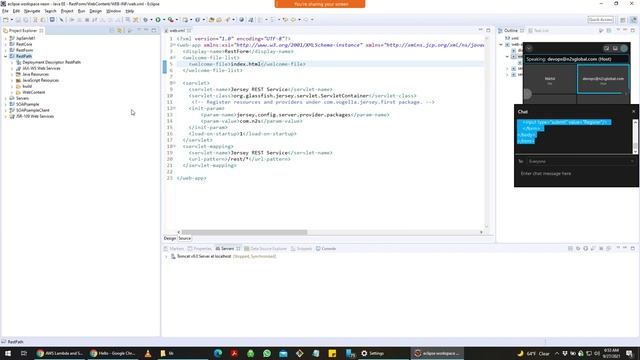Screen dimensions: 640x360
Task: Click collapse chevron in meeting mini window
Action: [x=529, y=49]
